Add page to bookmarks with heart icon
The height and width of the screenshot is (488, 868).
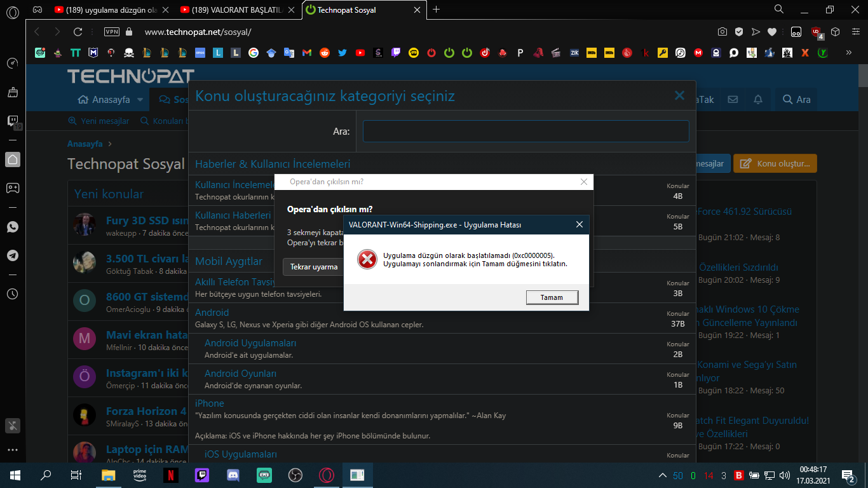point(772,32)
